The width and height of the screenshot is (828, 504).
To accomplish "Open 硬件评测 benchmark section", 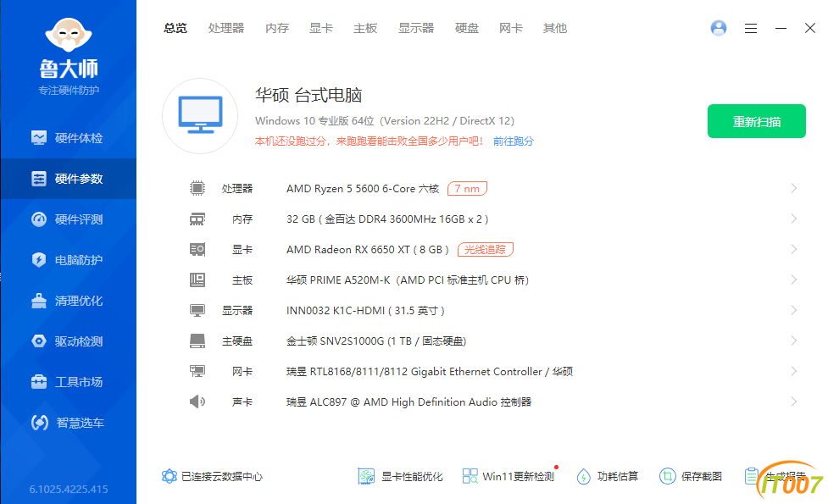I will click(x=68, y=219).
